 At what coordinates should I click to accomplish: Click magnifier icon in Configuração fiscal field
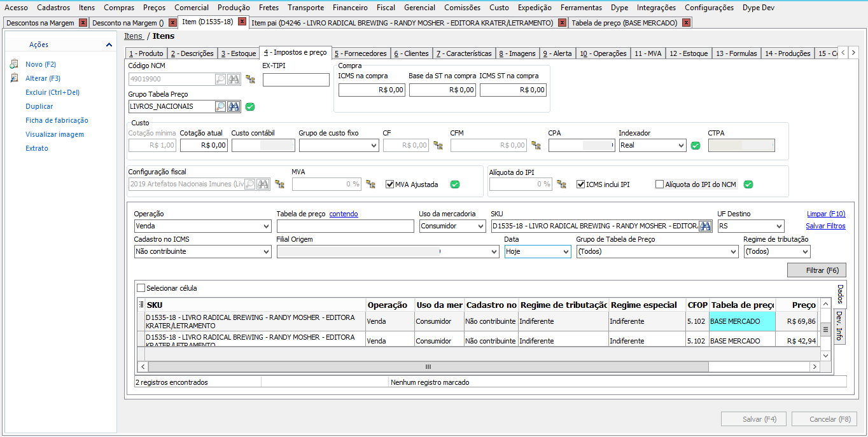pos(250,184)
